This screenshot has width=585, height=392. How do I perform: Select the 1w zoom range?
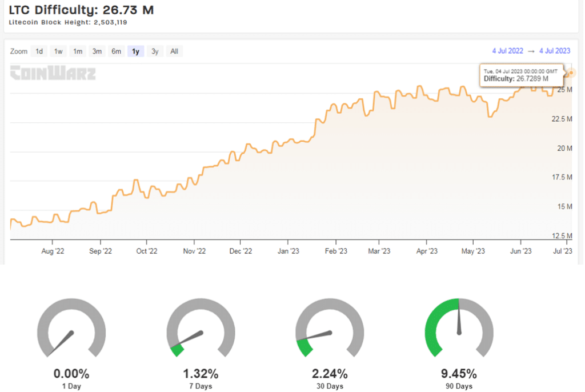pos(58,51)
